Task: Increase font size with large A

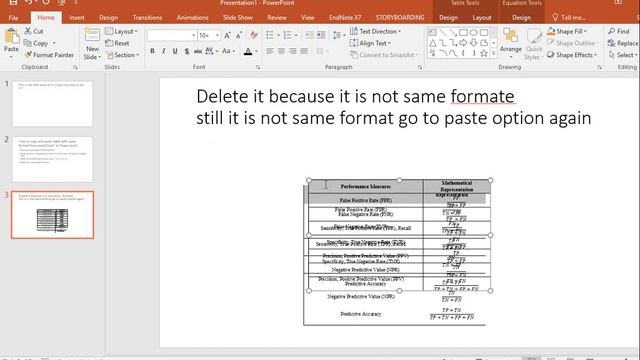Action: point(227,36)
